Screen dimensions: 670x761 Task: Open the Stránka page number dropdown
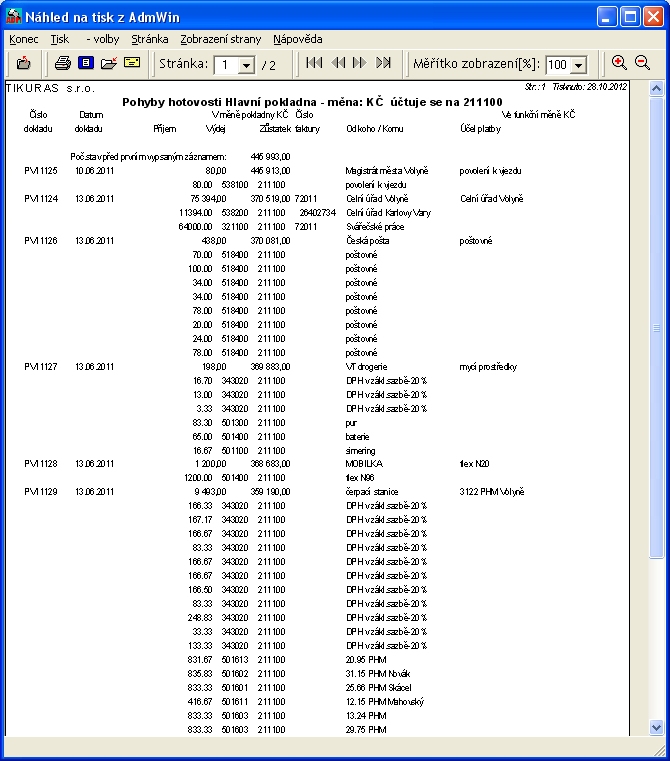click(247, 65)
